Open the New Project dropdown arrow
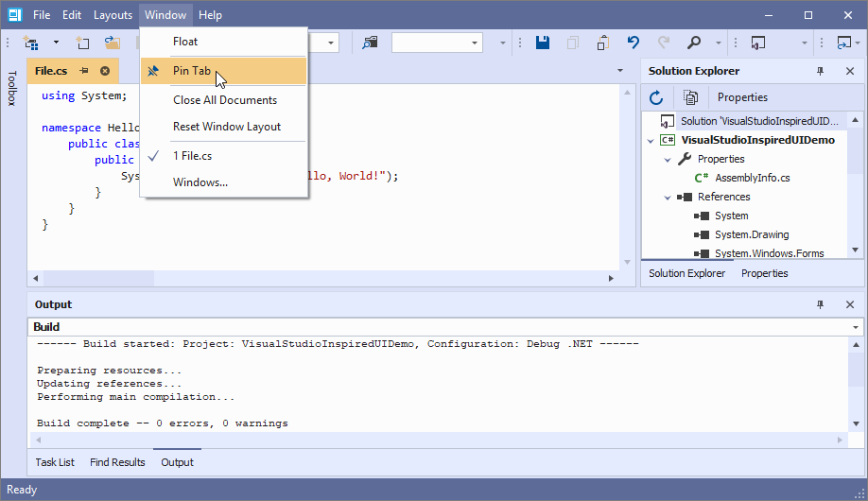This screenshot has height=501, width=868. 56,43
